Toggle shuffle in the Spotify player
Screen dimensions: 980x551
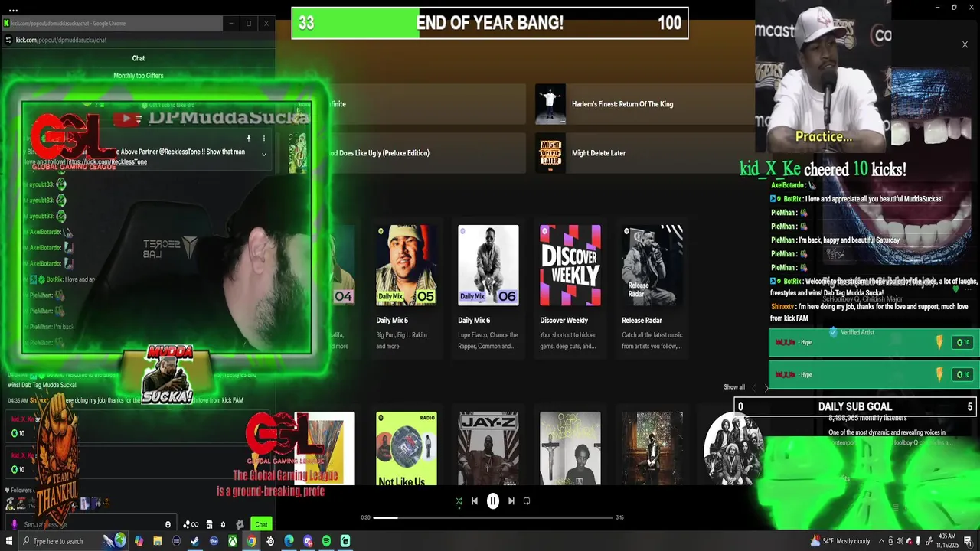[459, 501]
